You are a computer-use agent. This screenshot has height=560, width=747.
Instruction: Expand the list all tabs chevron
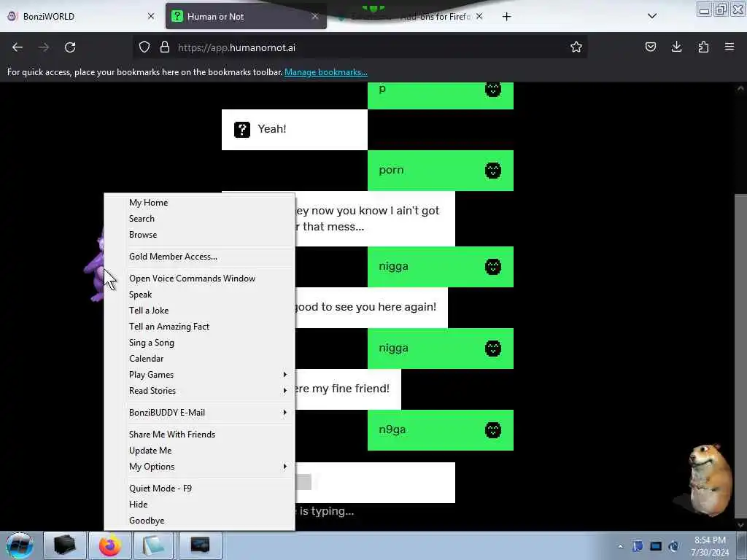[x=652, y=16]
